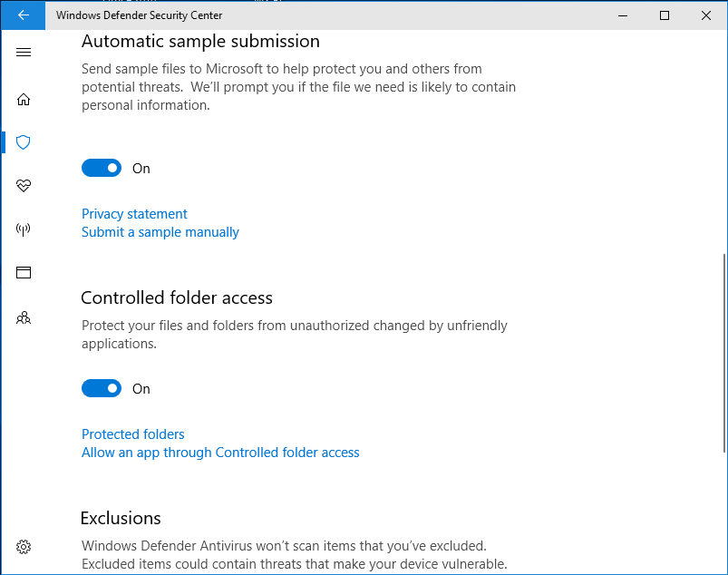
Task: Maximize the Security Center window
Action: pos(665,15)
